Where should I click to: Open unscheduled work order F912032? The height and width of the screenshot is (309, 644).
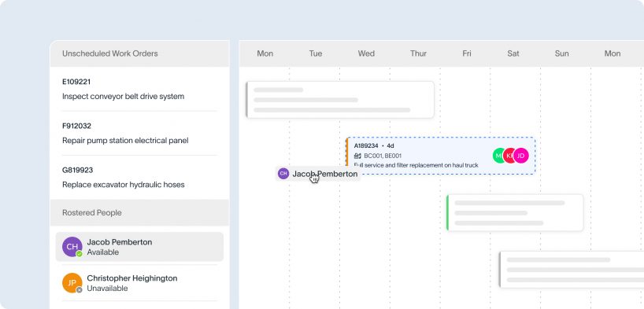(x=77, y=126)
